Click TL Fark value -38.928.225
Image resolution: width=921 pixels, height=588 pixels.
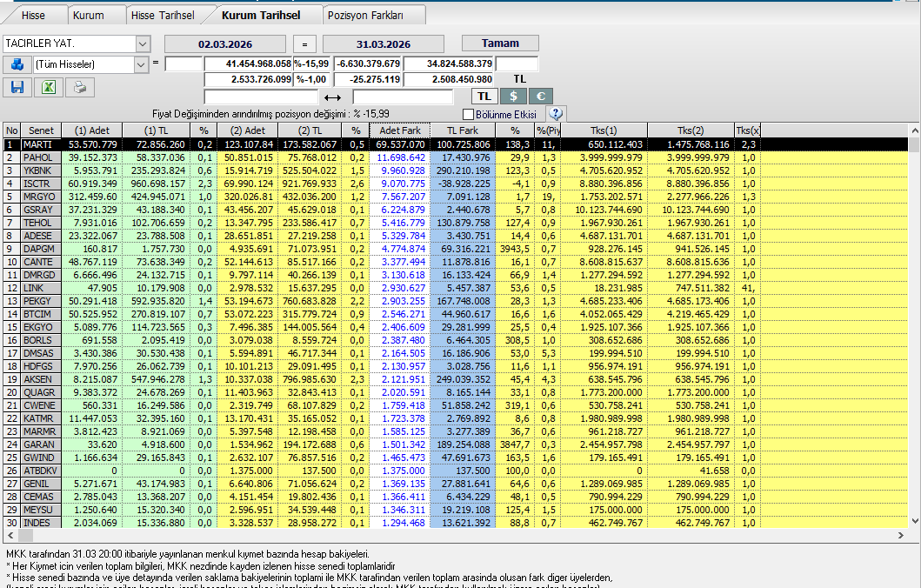click(x=463, y=184)
